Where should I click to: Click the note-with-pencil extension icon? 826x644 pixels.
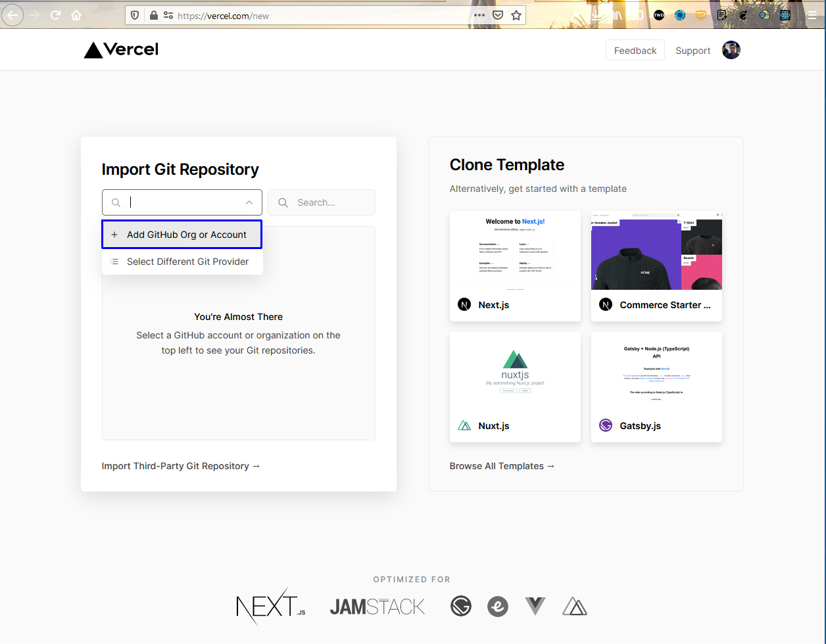tap(722, 15)
